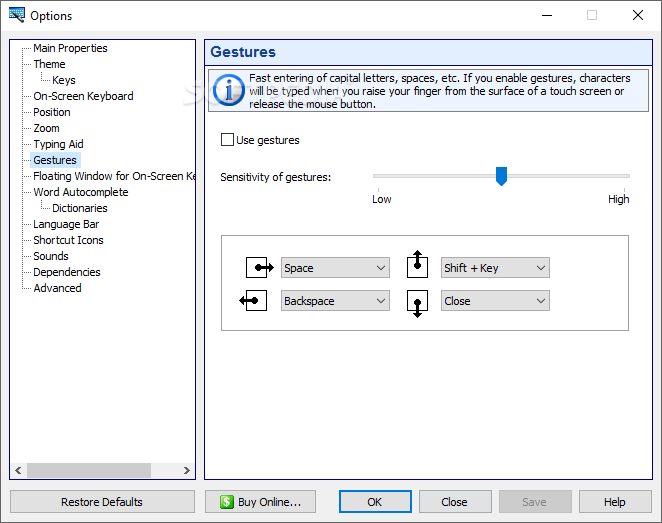Open Language Bar settings
Screen dimensions: 662x523
click(66, 224)
